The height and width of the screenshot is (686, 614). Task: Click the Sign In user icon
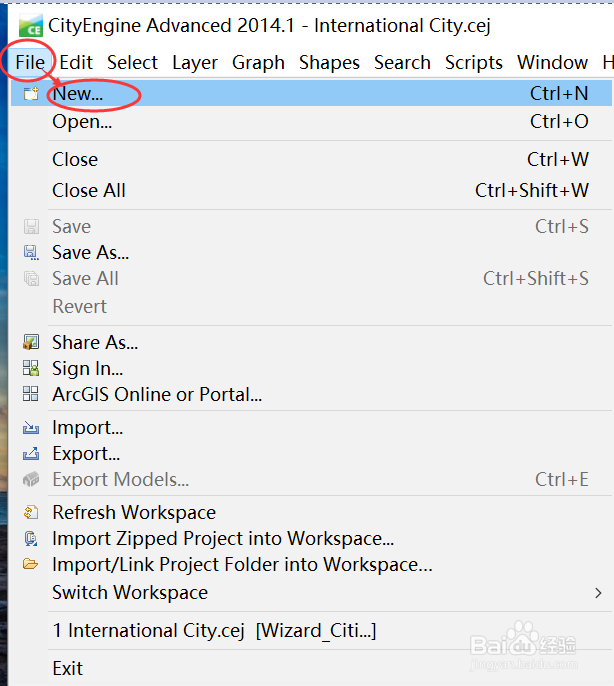click(31, 368)
